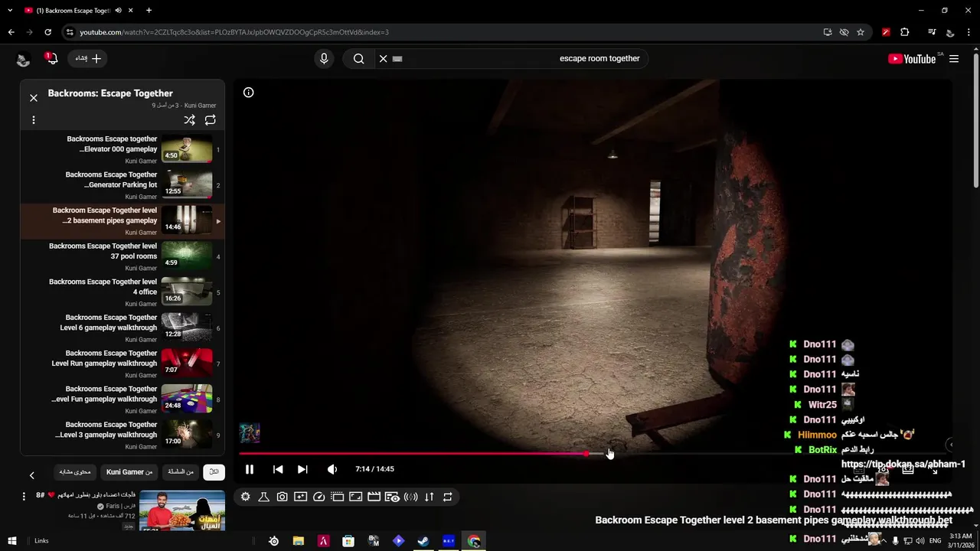Click the player icon with an eye badge

tap(393, 497)
